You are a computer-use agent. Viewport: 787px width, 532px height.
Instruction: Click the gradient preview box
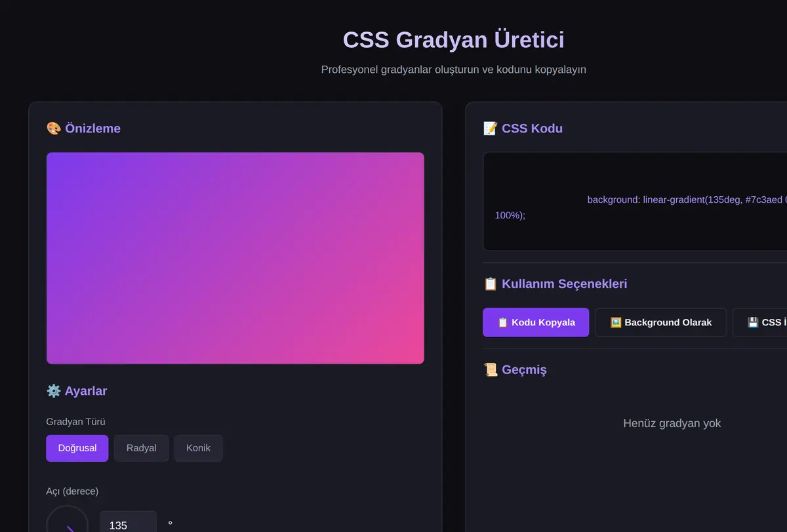(x=235, y=258)
